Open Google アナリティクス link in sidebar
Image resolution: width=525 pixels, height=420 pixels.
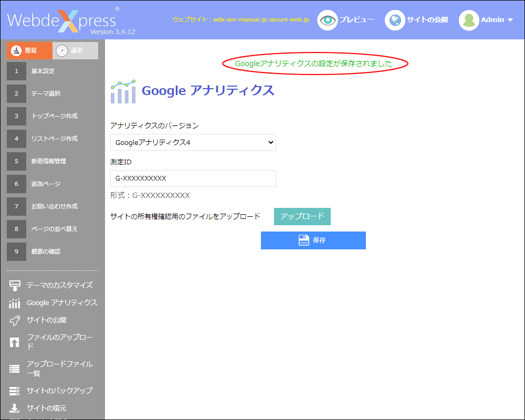coord(62,303)
